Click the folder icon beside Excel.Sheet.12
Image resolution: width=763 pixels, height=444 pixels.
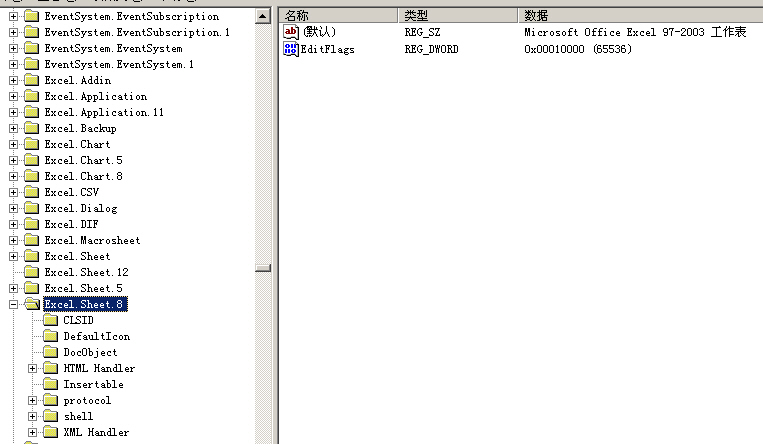tap(32, 272)
